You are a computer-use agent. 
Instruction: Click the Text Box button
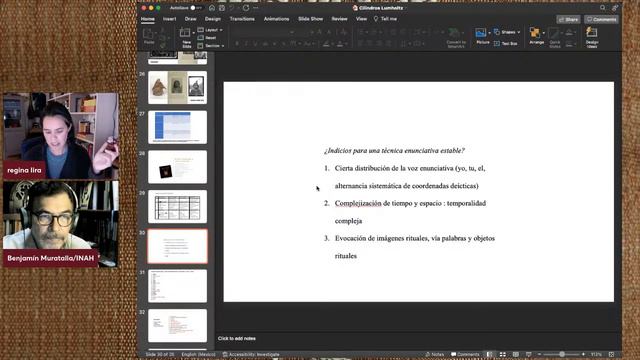point(505,43)
